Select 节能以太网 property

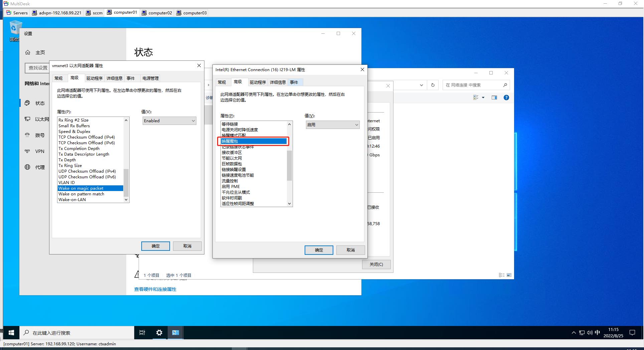[x=254, y=158]
